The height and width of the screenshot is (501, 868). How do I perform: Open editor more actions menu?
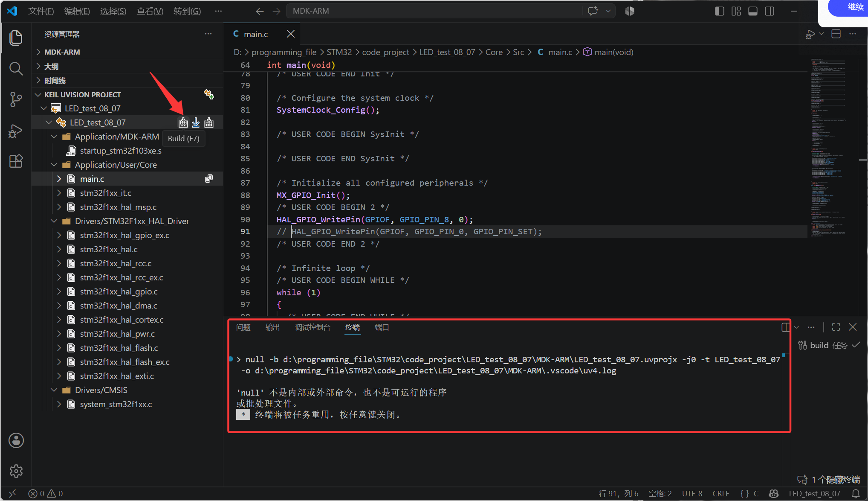point(853,34)
